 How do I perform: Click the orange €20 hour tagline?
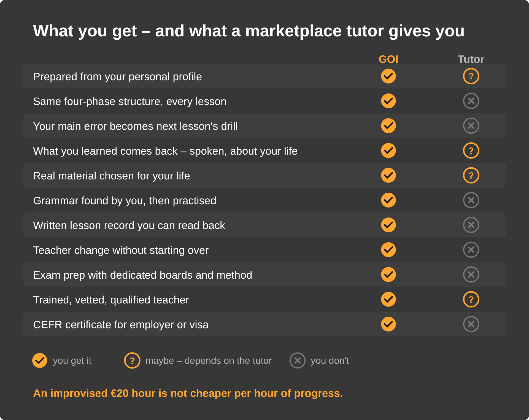(x=188, y=393)
